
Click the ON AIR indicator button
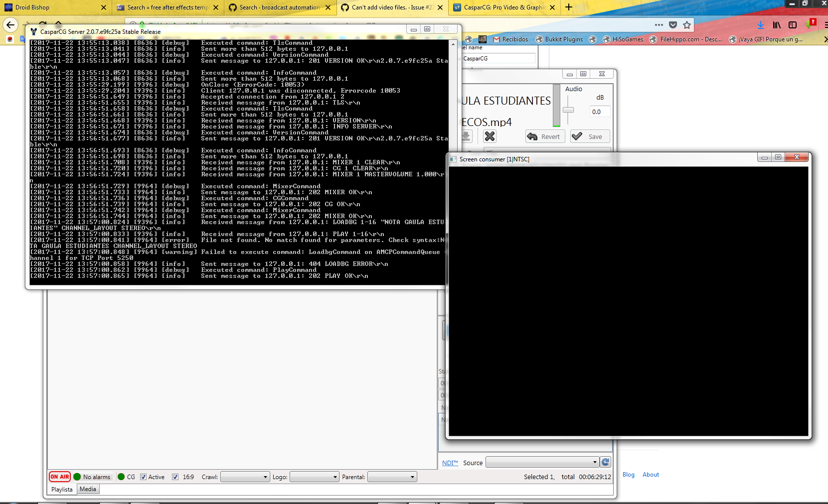(x=60, y=477)
